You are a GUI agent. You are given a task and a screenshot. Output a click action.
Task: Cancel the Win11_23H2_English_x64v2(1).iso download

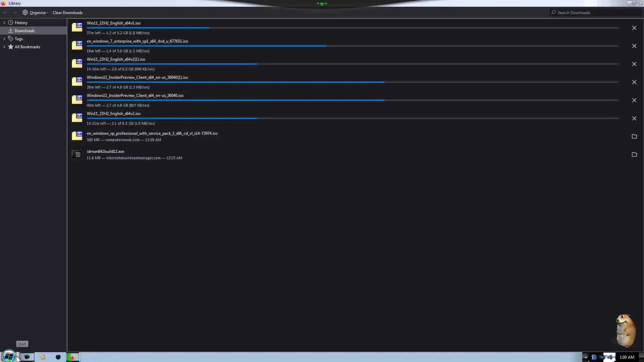pos(634,64)
